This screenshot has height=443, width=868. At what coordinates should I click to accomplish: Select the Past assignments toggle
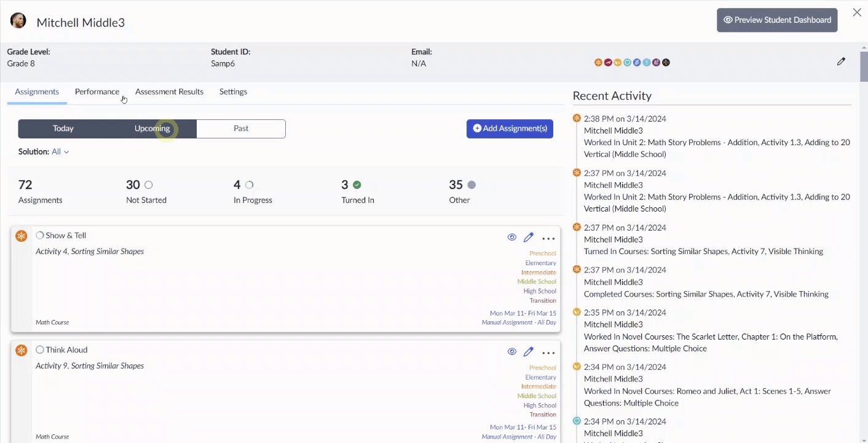click(241, 129)
